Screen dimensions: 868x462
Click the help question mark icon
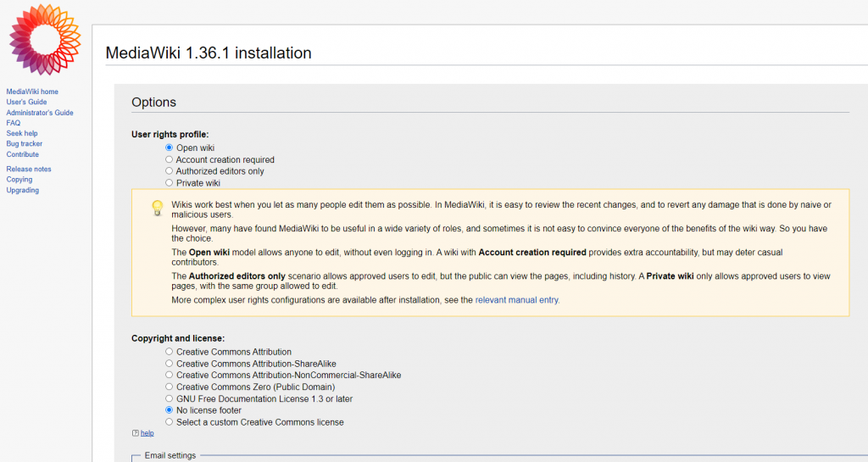(x=135, y=433)
